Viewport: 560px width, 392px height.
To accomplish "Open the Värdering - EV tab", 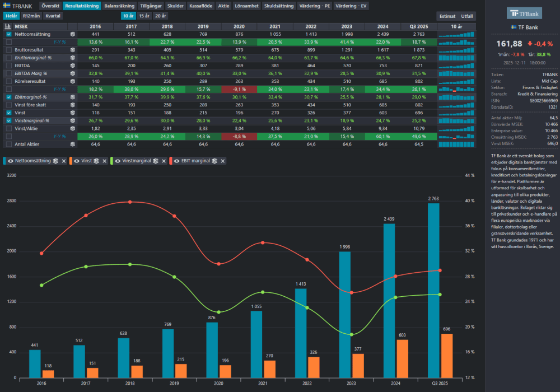I will point(351,6).
